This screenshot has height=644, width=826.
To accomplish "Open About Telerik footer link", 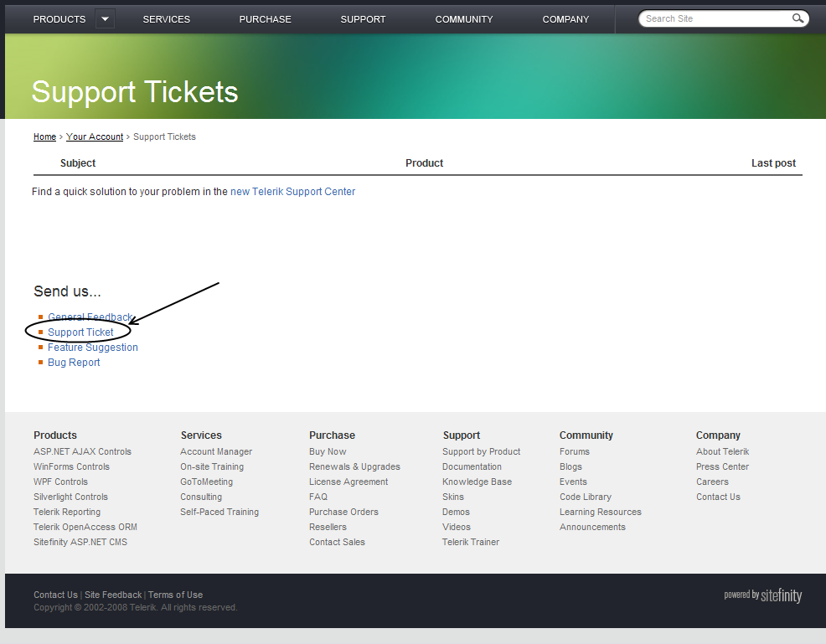I will click(723, 451).
